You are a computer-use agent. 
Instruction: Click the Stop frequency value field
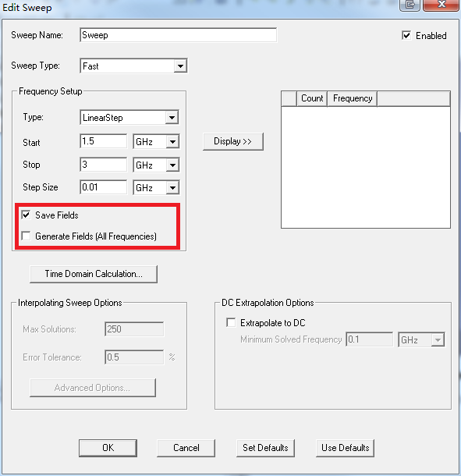[x=103, y=165]
